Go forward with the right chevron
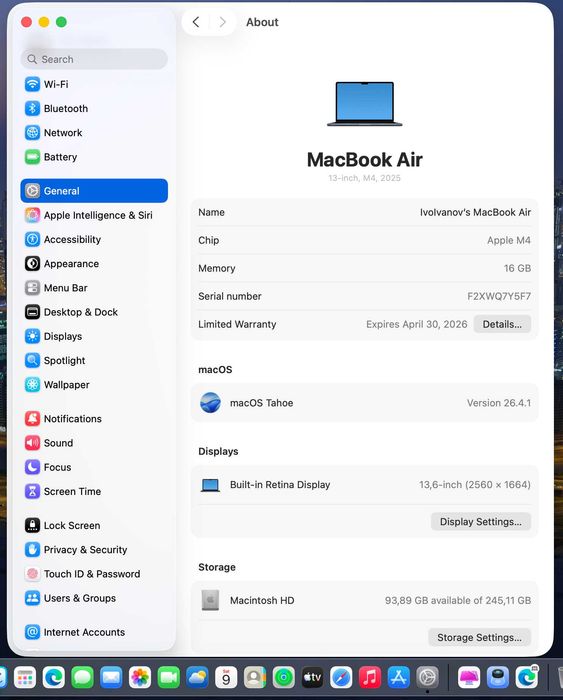This screenshot has width=563, height=700. [222, 22]
